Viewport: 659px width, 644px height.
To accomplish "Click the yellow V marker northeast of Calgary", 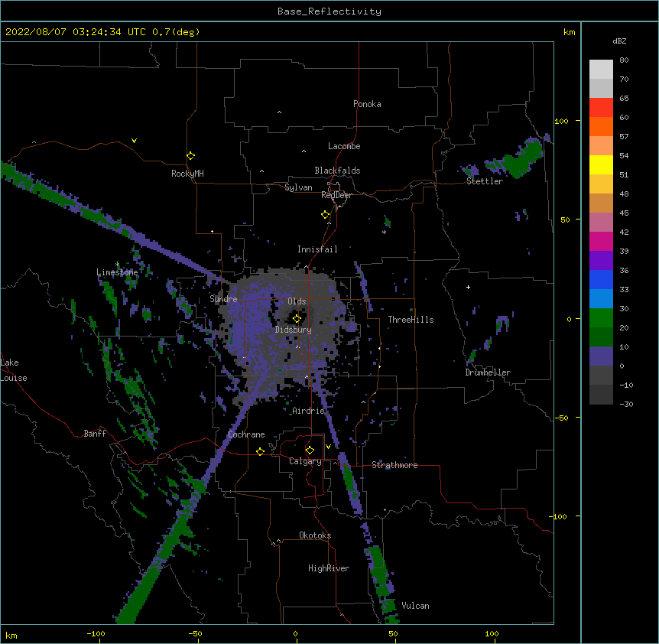I will point(328,447).
